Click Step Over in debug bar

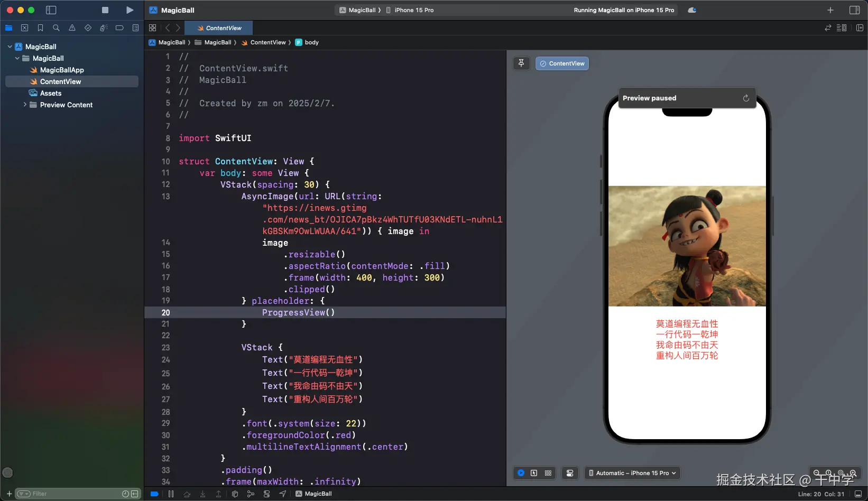coord(187,494)
